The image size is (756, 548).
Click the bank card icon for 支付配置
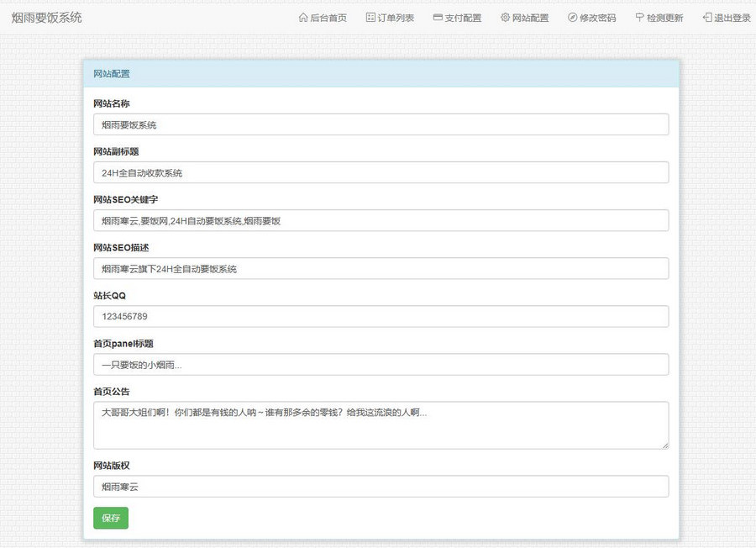click(x=437, y=17)
